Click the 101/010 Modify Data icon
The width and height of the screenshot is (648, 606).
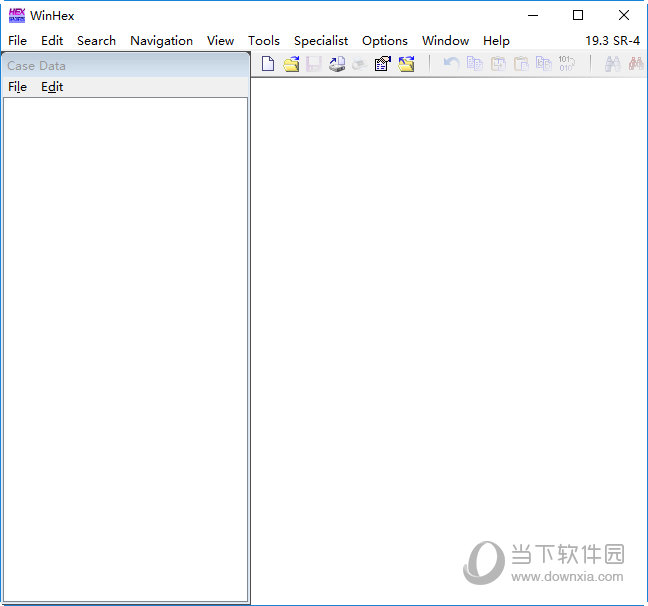coord(567,63)
